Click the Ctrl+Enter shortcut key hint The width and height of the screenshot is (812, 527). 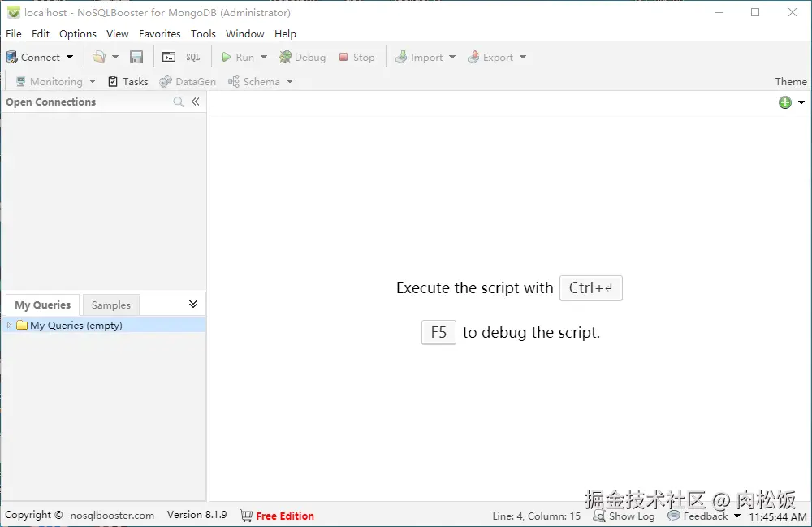pos(591,287)
